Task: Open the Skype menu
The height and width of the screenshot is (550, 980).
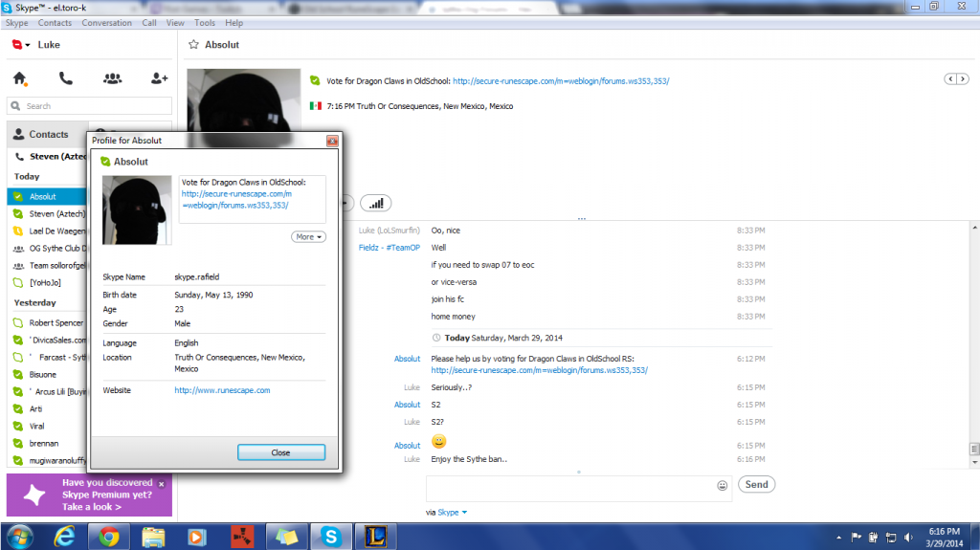Action: (17, 23)
